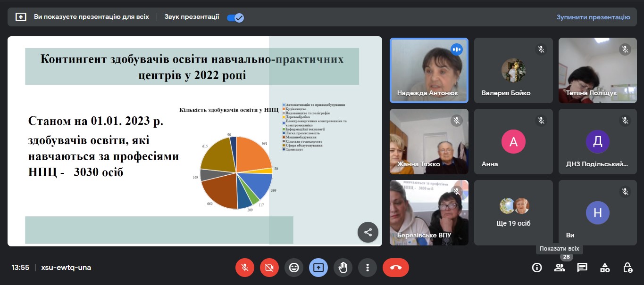The width and height of the screenshot is (644, 285).
Task: Click the share icon on presentation
Action: (368, 232)
